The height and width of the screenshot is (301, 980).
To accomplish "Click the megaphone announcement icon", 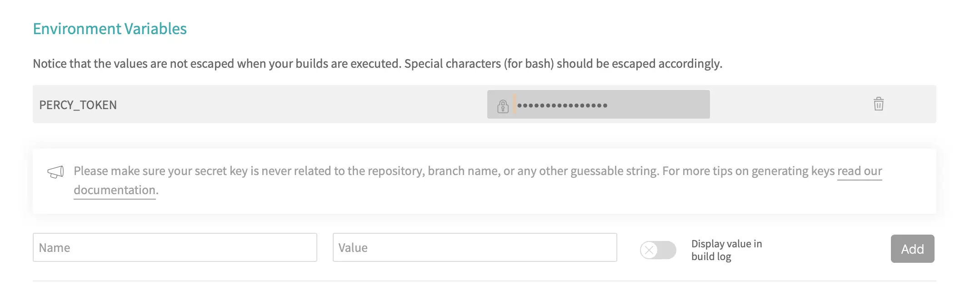I will tap(55, 172).
